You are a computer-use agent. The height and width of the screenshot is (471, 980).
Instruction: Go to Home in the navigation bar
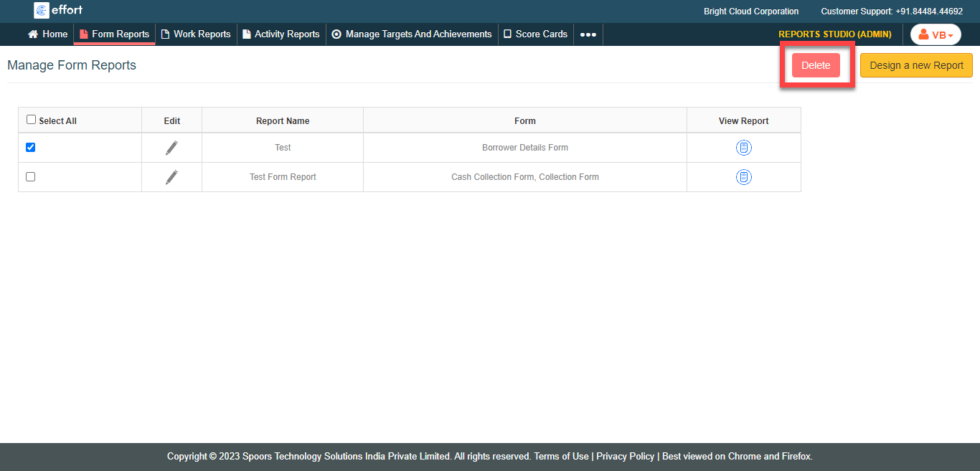point(48,34)
